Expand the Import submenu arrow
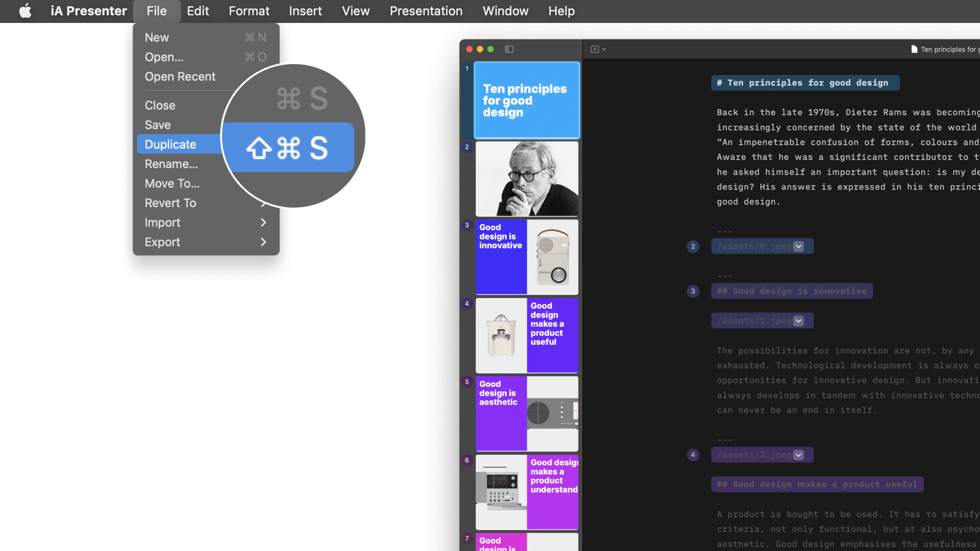This screenshot has height=551, width=980. click(263, 222)
